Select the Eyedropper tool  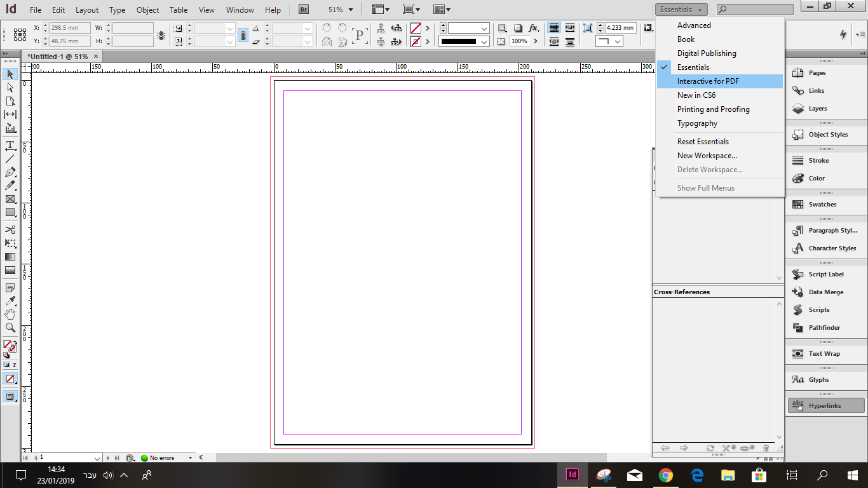[x=10, y=300]
